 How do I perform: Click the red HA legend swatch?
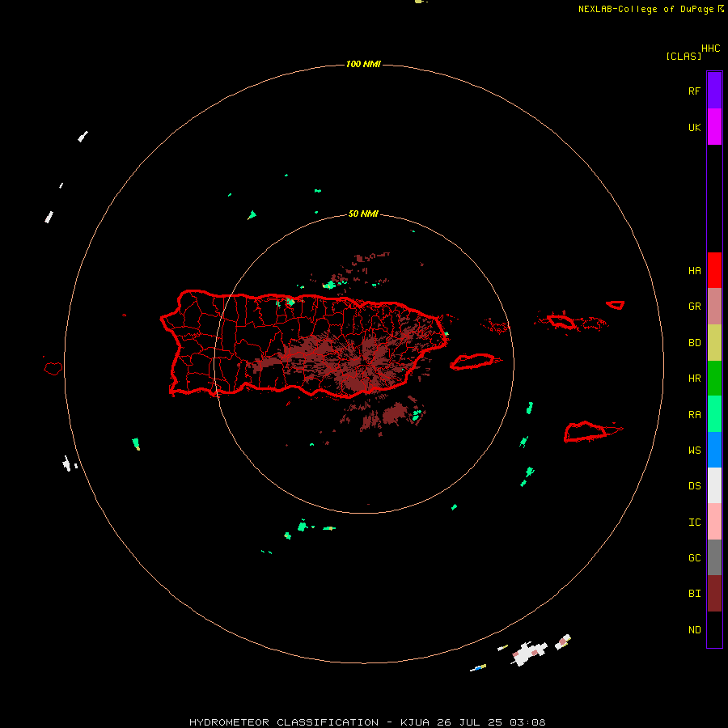(714, 270)
